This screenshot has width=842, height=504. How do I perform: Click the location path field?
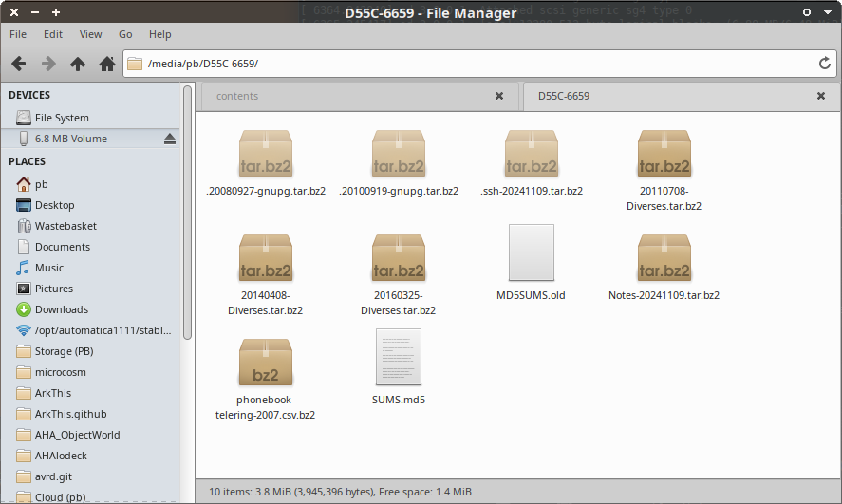click(x=475, y=64)
